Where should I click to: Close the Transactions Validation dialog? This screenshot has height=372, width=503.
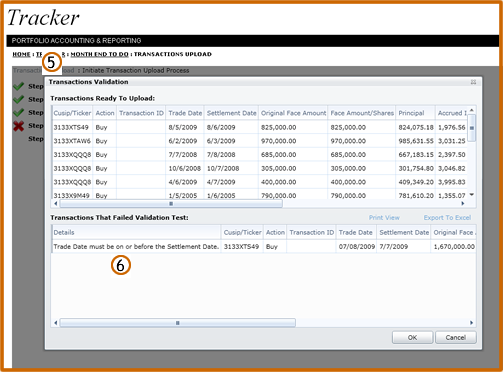(473, 82)
